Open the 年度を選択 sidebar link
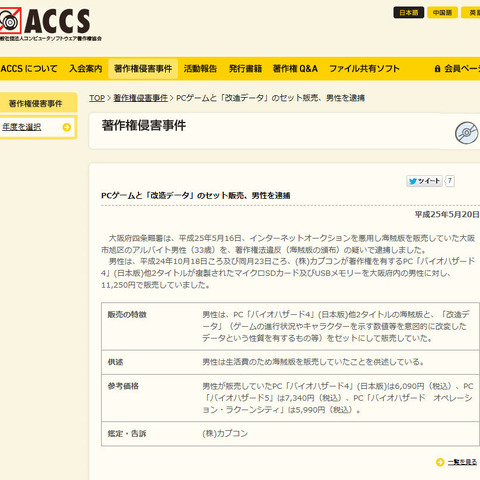This screenshot has height=480, width=480. pos(22,127)
